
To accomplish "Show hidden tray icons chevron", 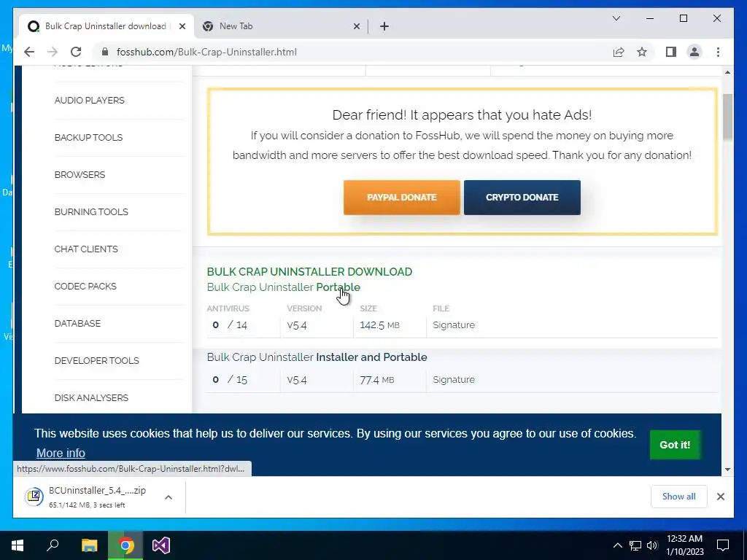I will 617,545.
